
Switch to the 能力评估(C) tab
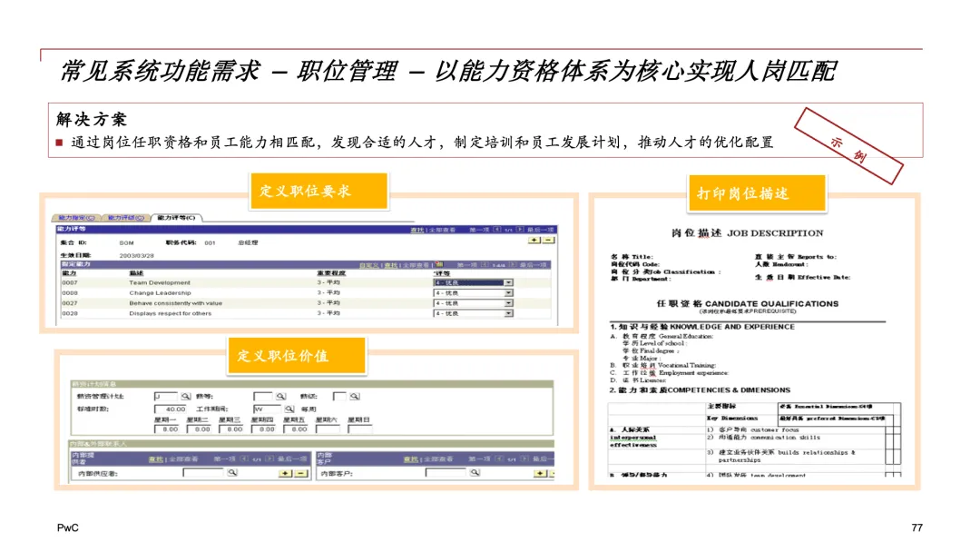click(x=125, y=218)
